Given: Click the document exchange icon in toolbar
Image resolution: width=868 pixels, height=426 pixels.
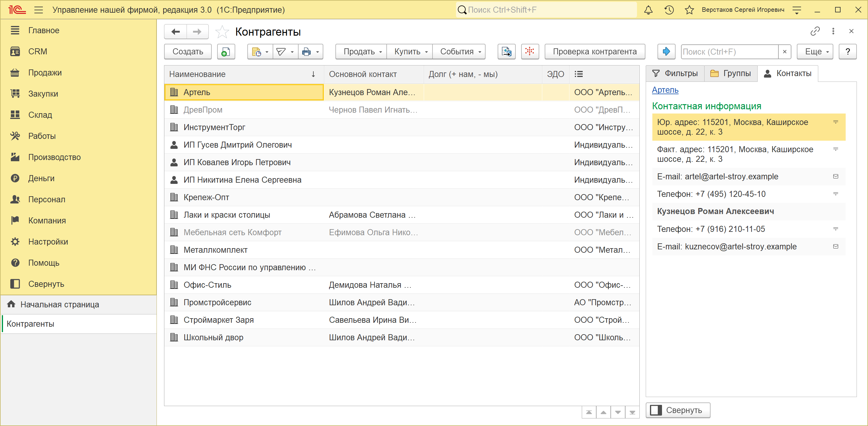Looking at the screenshot, I should [506, 52].
